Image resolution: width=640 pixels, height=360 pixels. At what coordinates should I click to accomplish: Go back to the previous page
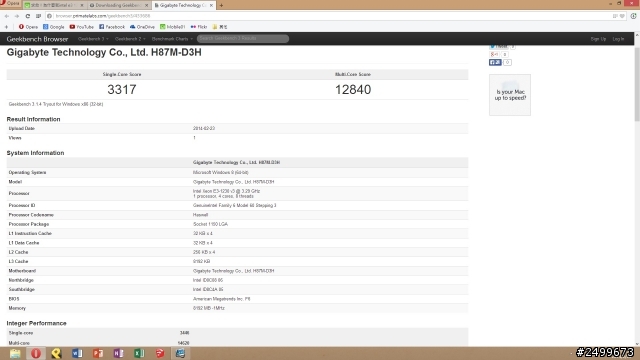point(7,16)
